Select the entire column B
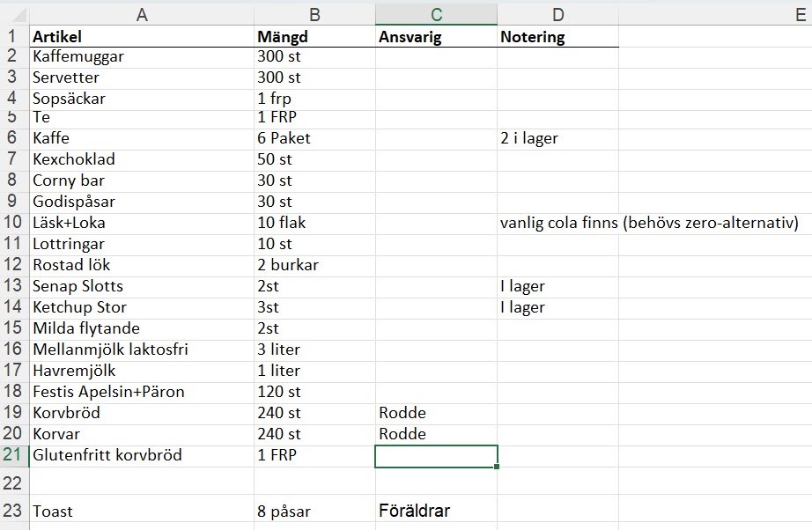812x530 pixels. pos(314,15)
